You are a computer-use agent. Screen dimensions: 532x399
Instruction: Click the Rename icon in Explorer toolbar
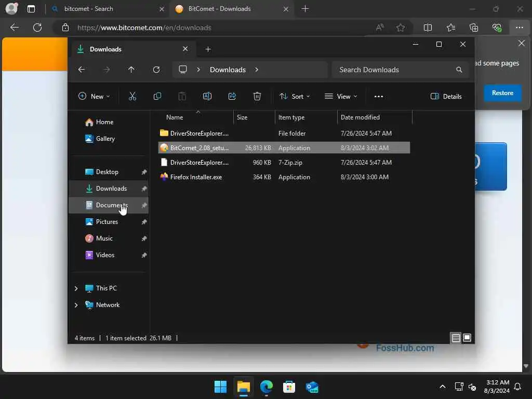click(x=207, y=96)
